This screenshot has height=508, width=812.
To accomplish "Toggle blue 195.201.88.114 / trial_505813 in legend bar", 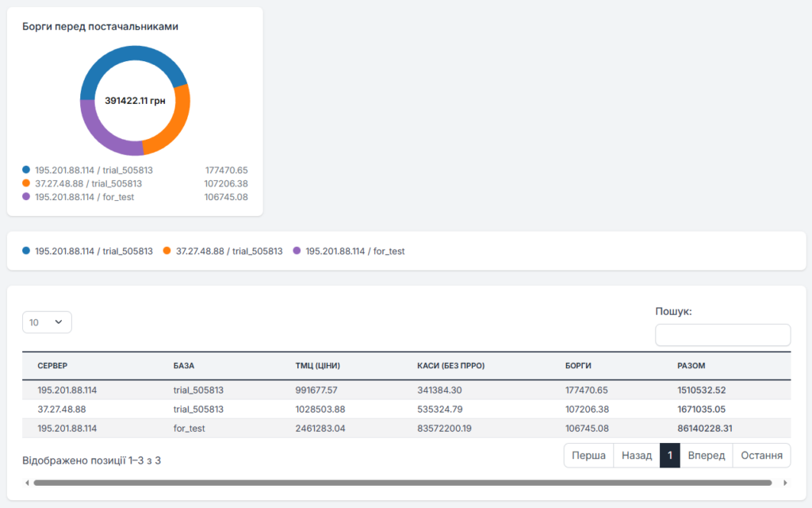I will [x=87, y=251].
